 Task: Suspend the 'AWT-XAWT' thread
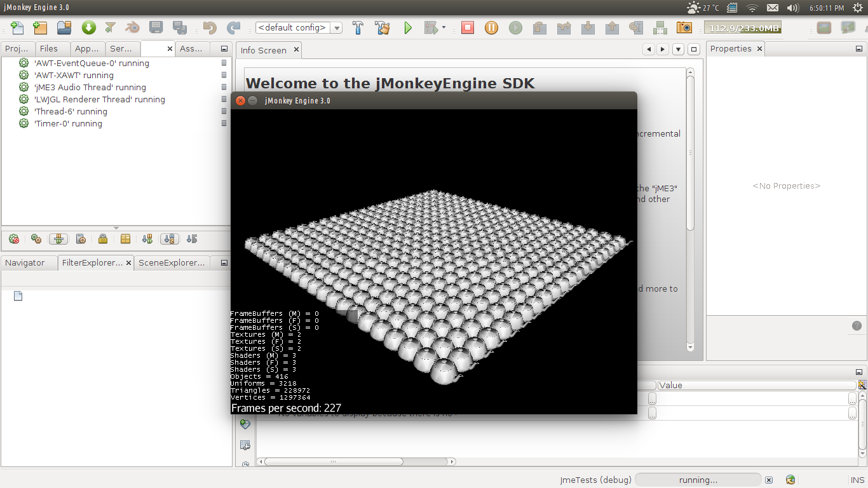(224, 75)
